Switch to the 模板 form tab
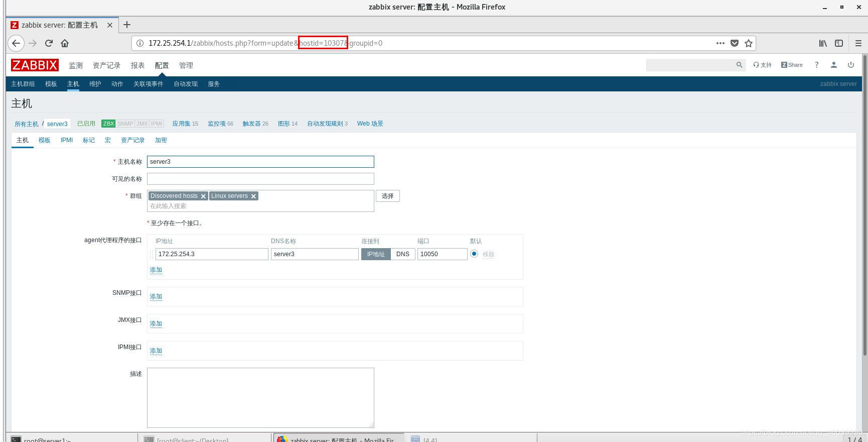868x442 pixels. 45,140
